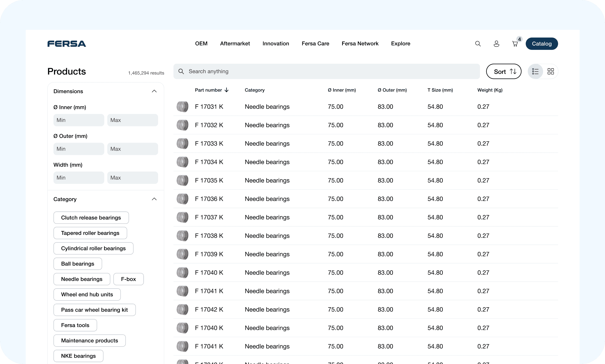
Task: Click the magnifier icon in the search bar
Action: click(181, 71)
